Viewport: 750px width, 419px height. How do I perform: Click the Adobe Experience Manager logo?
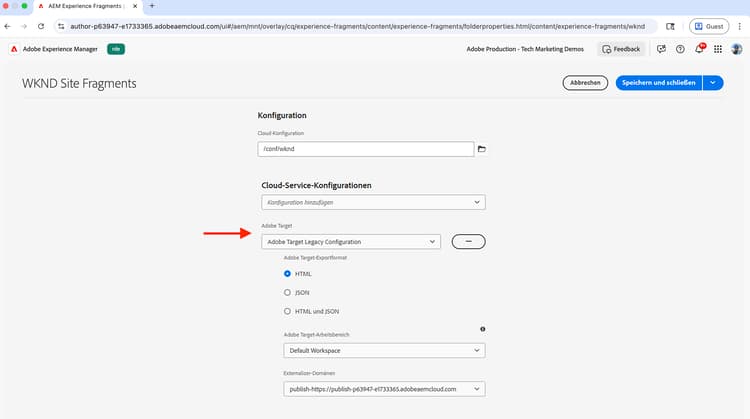(x=14, y=49)
